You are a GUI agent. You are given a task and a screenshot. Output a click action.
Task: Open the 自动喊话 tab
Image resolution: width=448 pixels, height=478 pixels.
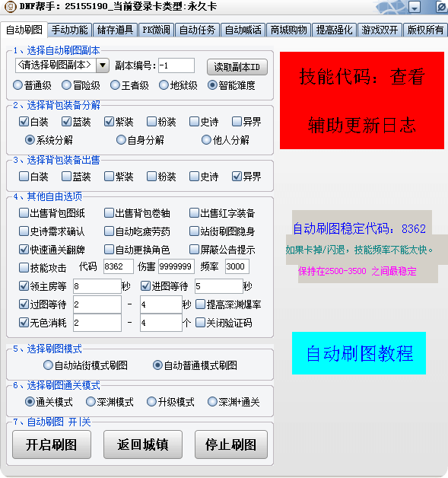coord(243,30)
